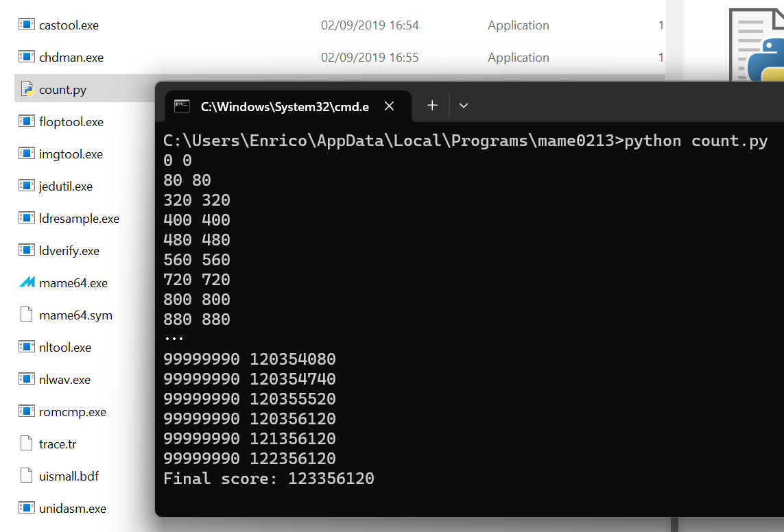
Task: Click the ldresample.exe file entry
Action: pos(79,219)
